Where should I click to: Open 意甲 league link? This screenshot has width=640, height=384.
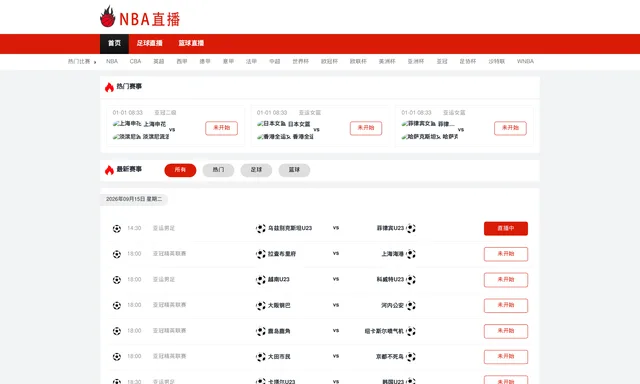click(x=228, y=62)
